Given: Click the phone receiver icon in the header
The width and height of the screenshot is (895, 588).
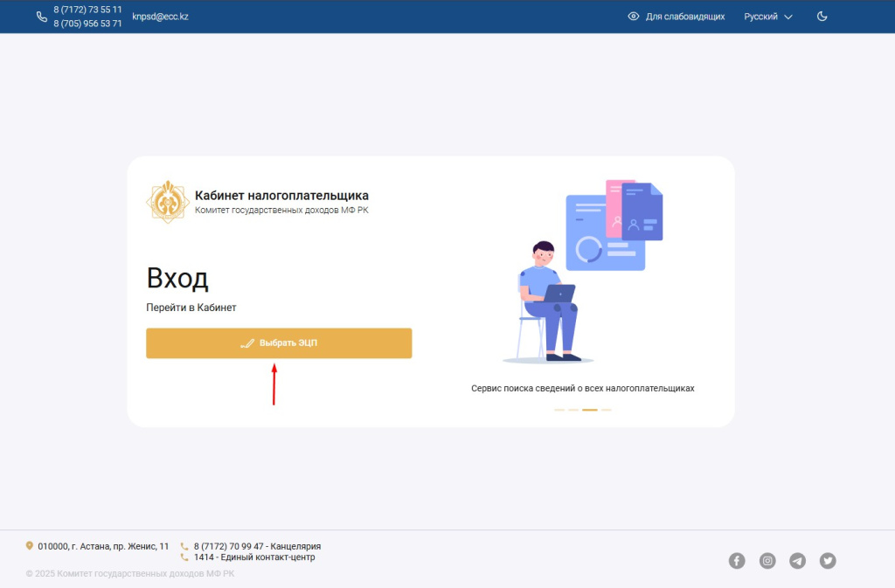Looking at the screenshot, I should [x=41, y=16].
